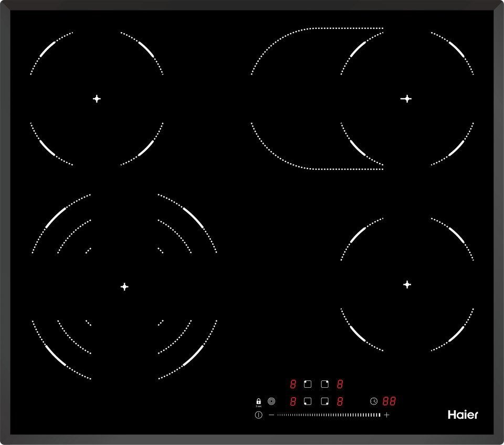The image size is (504, 445).
Task: Tap the oval extension zone dotted outline
Action: coord(315,28)
